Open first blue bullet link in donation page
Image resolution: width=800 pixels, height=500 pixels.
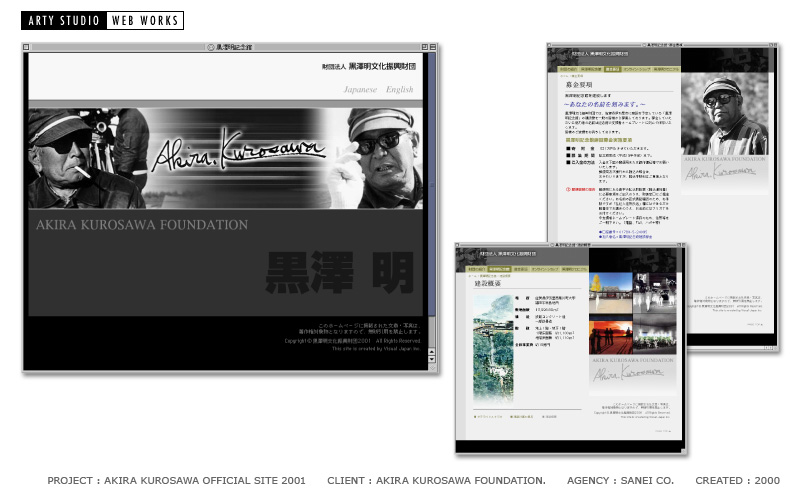(623, 232)
